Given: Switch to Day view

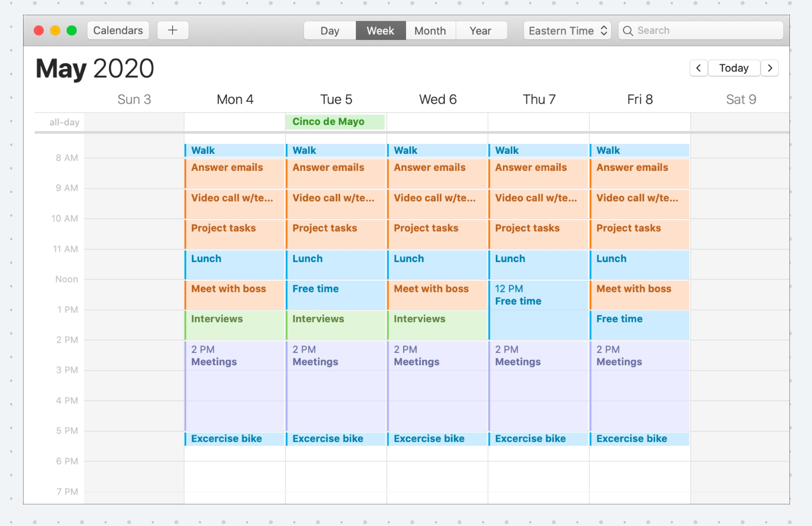Looking at the screenshot, I should (330, 30).
